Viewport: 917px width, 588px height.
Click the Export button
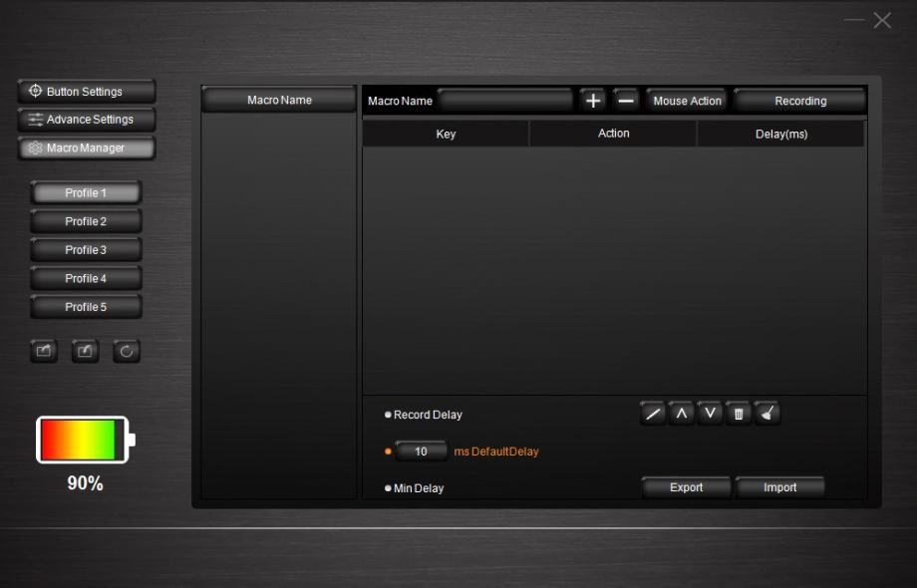pyautogui.click(x=686, y=487)
